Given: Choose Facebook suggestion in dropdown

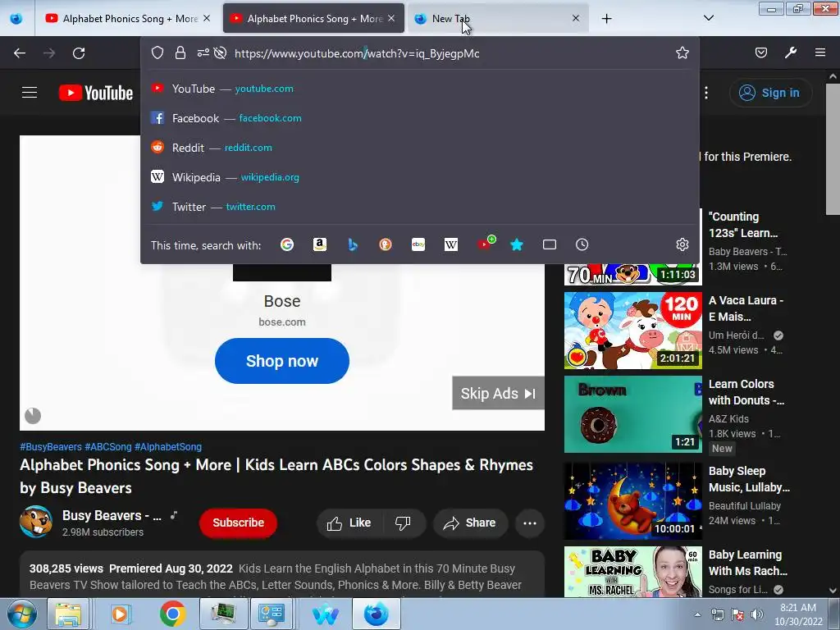Looking at the screenshot, I should (420, 118).
